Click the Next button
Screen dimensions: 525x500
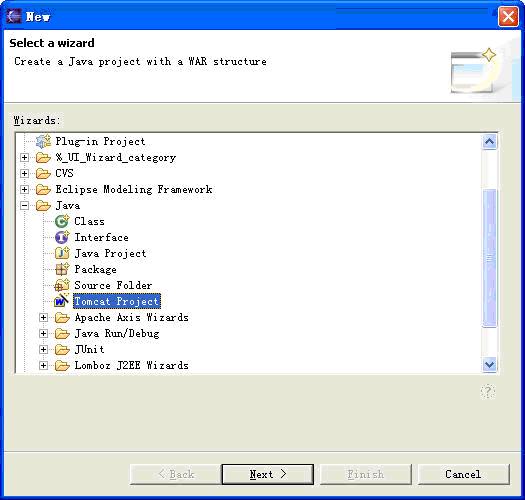point(268,474)
